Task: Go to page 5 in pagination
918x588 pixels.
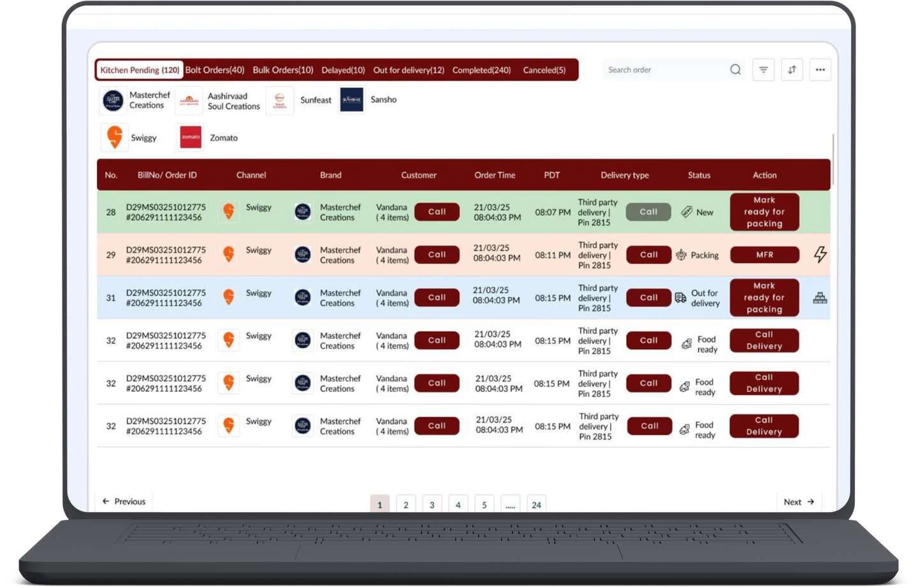Action: click(x=484, y=504)
